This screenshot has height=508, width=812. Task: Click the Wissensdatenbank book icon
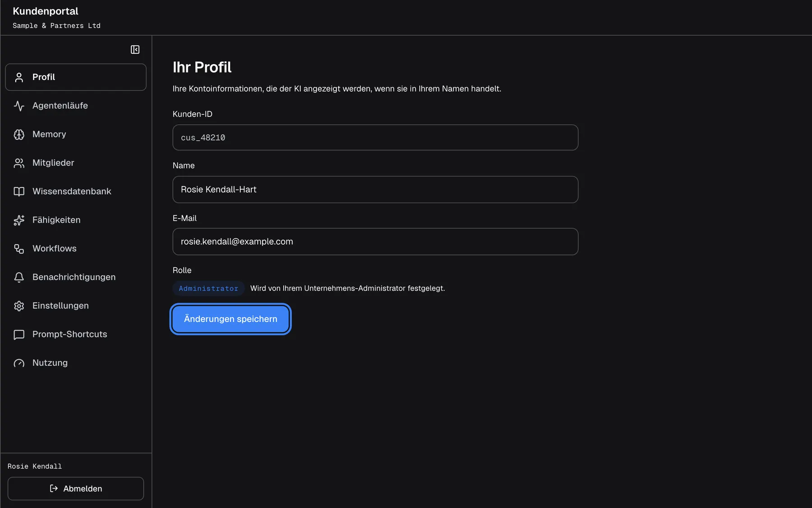click(19, 191)
